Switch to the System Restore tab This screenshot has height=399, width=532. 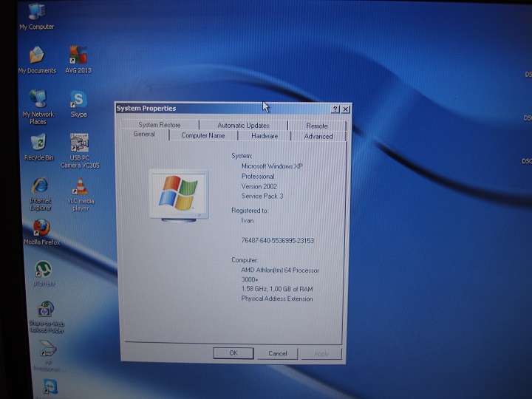click(x=159, y=126)
